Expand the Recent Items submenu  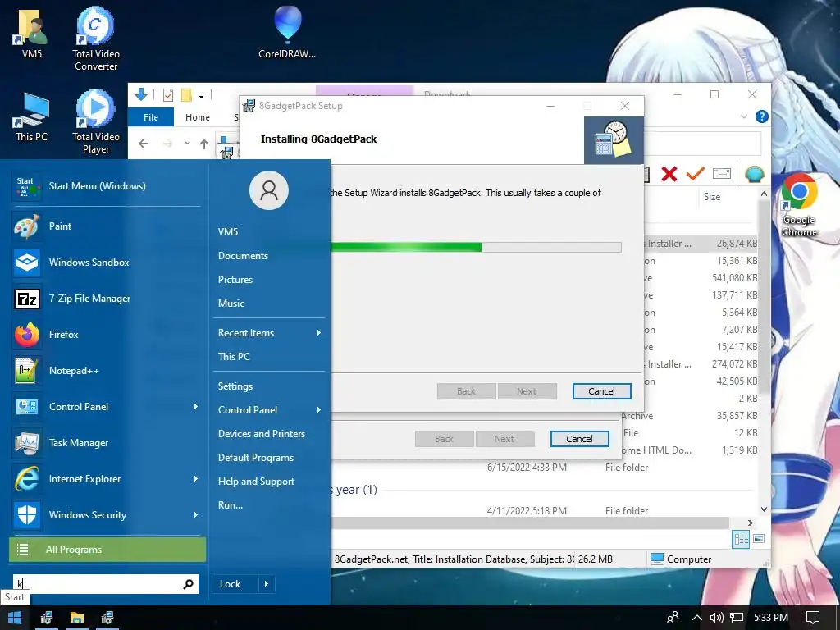pos(319,333)
